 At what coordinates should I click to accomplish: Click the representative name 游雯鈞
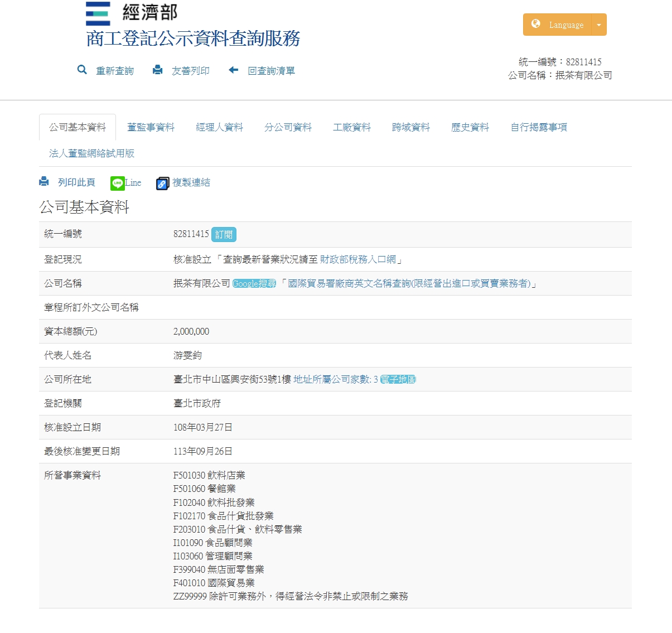187,355
